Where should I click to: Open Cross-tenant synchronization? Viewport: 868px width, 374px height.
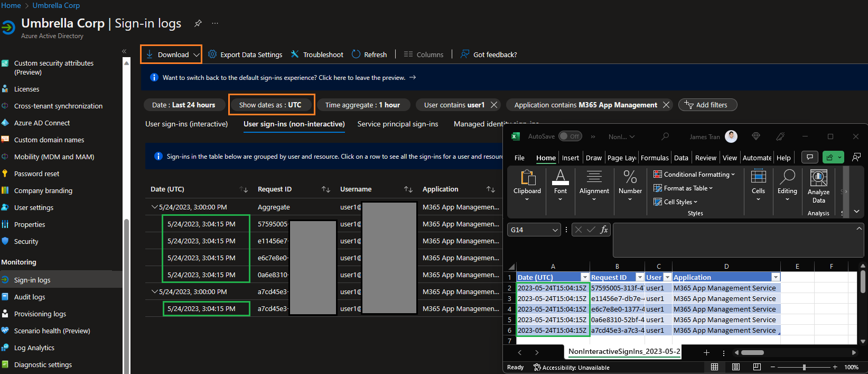tap(58, 106)
